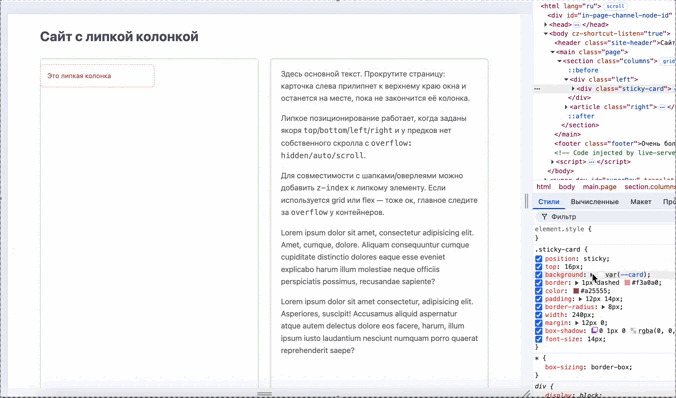Open the three-dot menu beside the selected sticky-card row
Viewport: 676px width, 398px height.
pyautogui.click(x=537, y=88)
